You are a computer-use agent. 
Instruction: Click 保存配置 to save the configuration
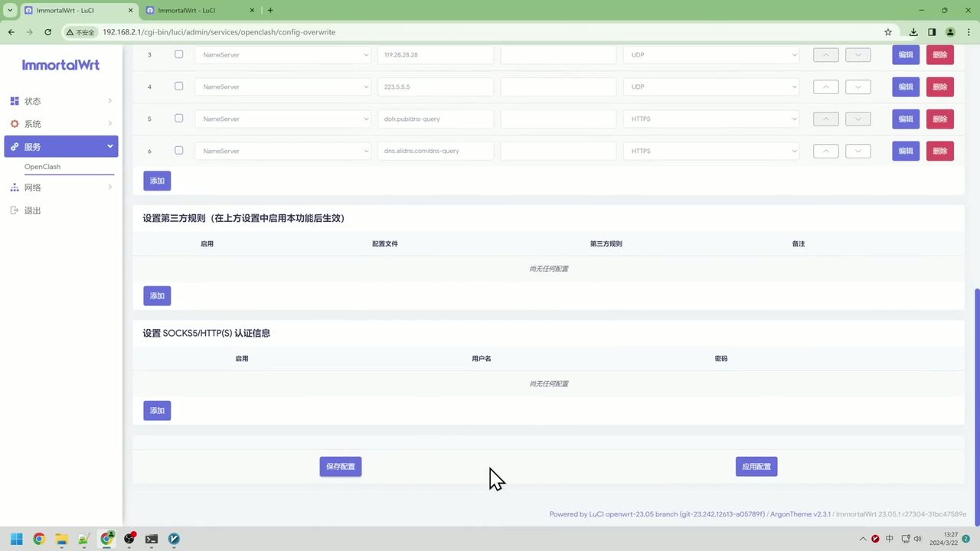pyautogui.click(x=340, y=466)
